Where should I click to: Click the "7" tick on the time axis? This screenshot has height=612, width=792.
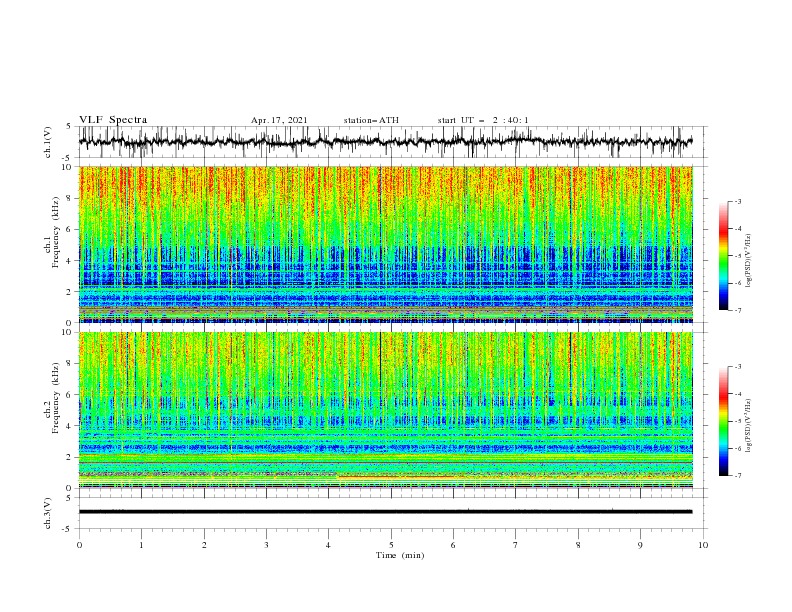pyautogui.click(x=516, y=545)
